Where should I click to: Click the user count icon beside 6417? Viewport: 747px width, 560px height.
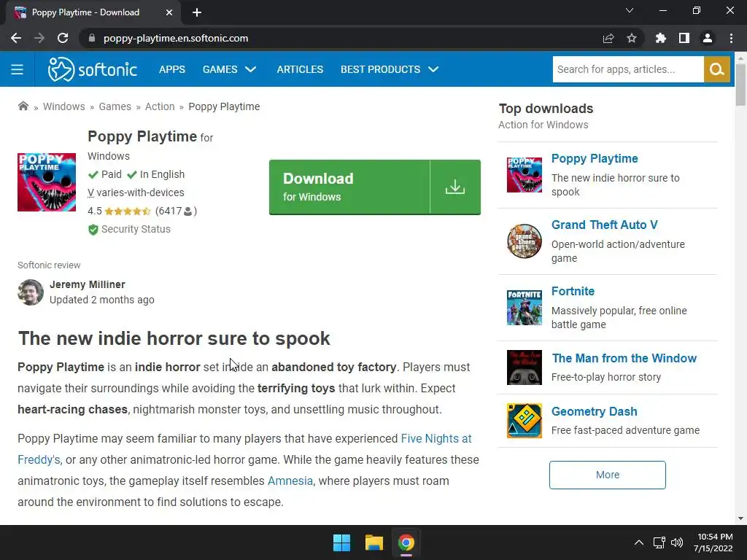pos(187,211)
